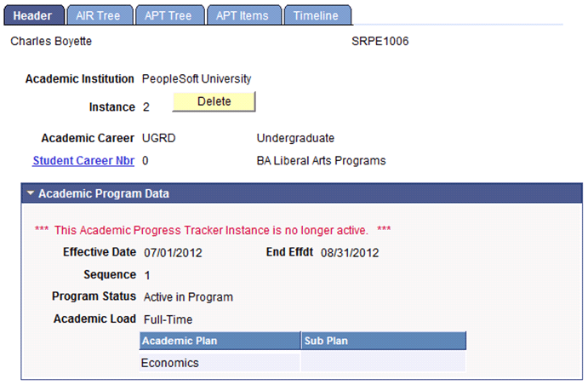Click the PeopleSoft University institution value
The image size is (588, 385).
[197, 79]
